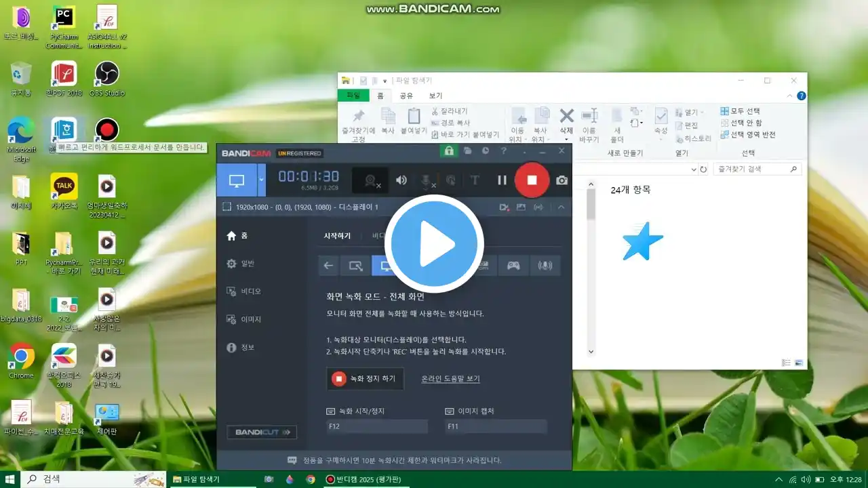This screenshot has width=868, height=488.
Task: Click 즐겨찾기에 고정 in Explorer ribbon
Action: coord(359,125)
